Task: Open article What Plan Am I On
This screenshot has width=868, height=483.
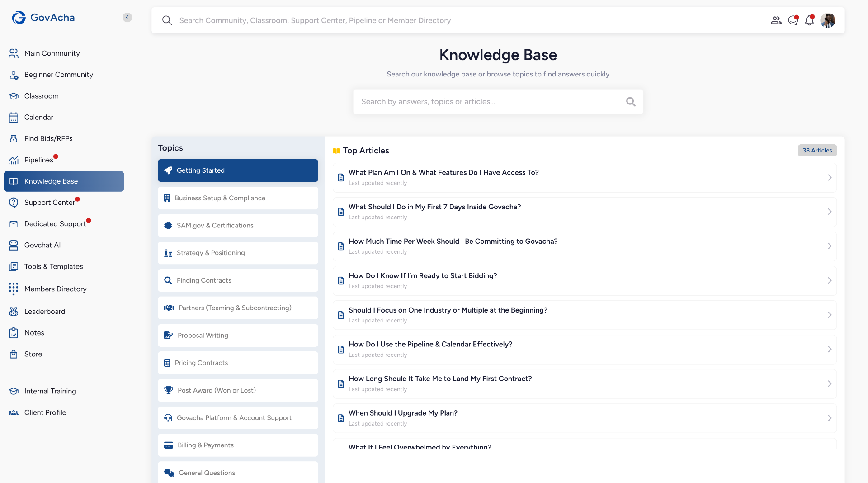Action: tap(585, 178)
